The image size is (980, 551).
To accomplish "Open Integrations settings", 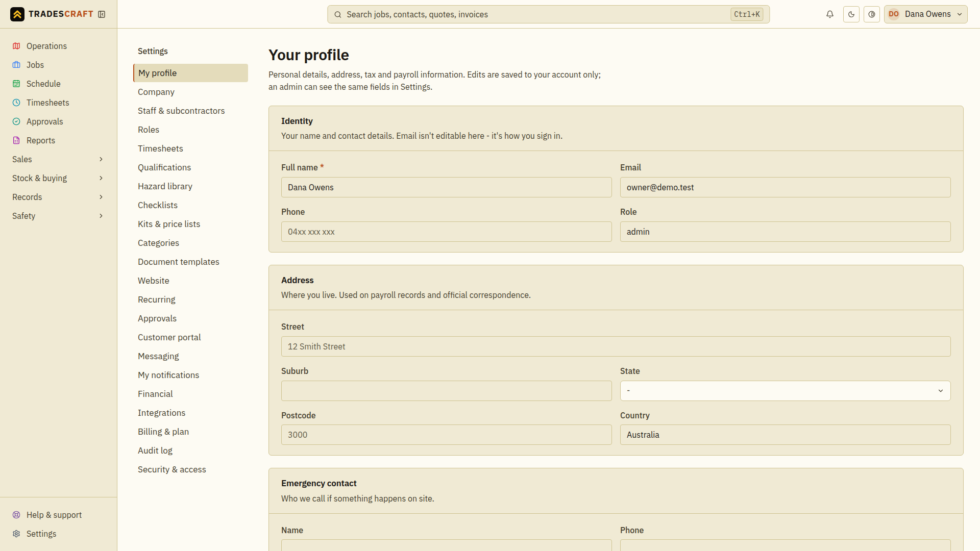I will click(x=190, y=413).
